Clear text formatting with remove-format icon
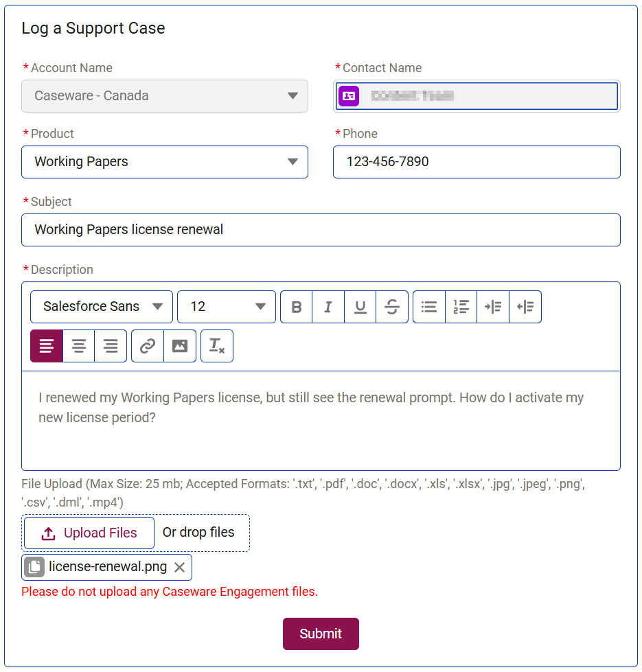This screenshot has width=642, height=672. [x=217, y=346]
